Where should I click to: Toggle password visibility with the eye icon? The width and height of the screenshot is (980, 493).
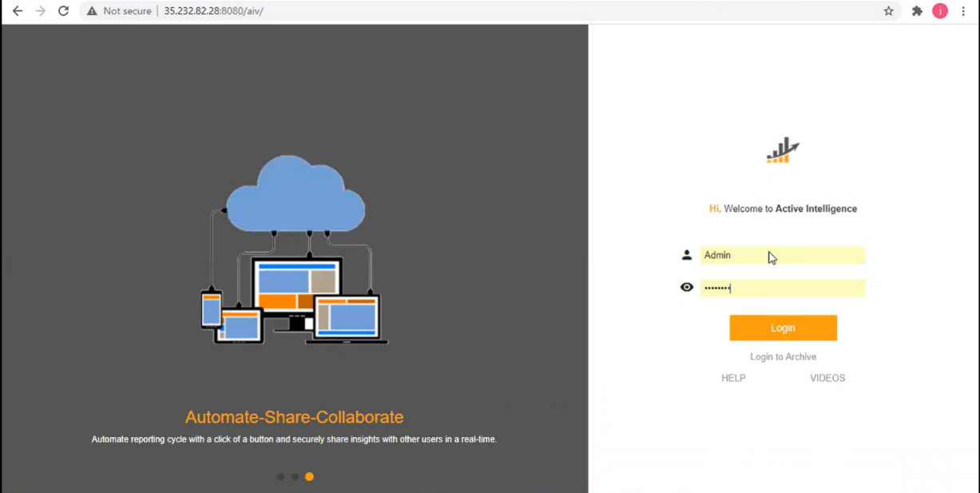pos(686,288)
